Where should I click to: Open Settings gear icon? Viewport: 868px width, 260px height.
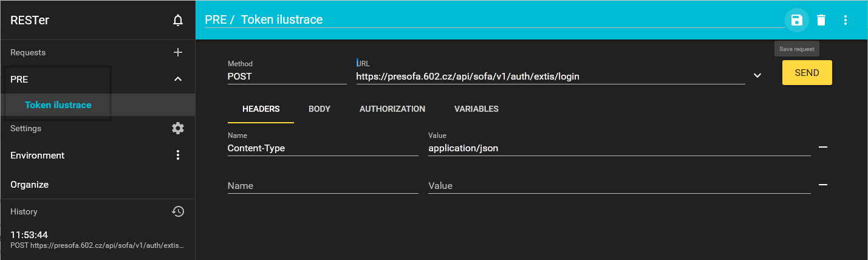point(178,128)
